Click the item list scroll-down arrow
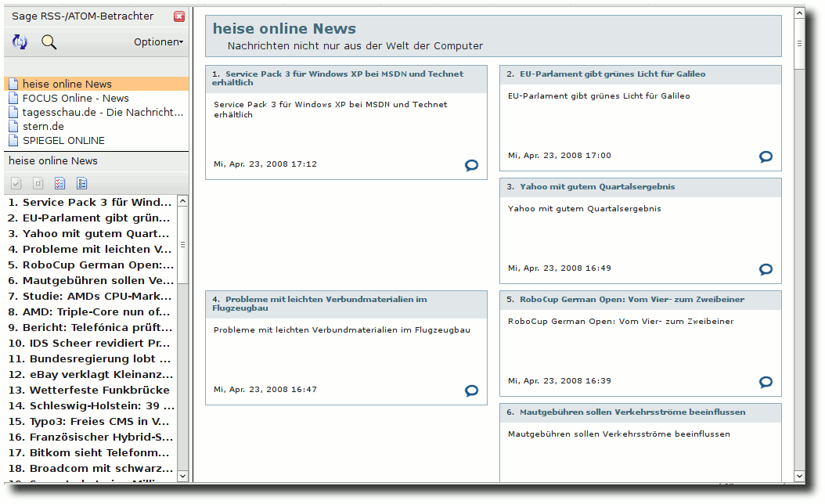 click(x=182, y=476)
